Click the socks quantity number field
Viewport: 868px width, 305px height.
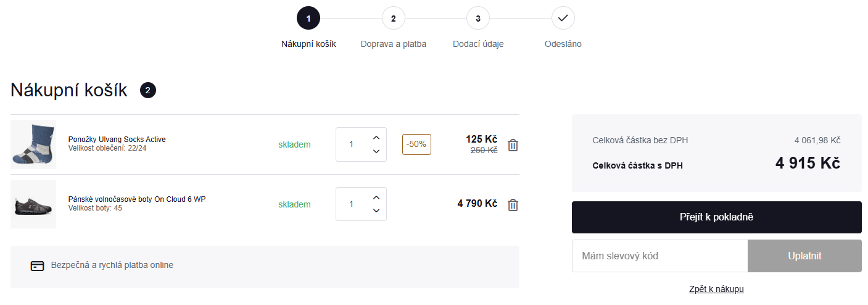pyautogui.click(x=352, y=144)
